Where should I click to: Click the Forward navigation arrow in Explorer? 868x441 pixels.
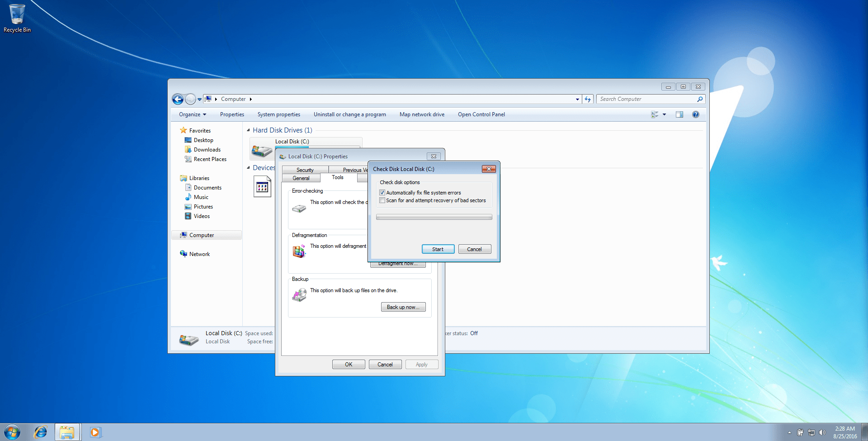tap(190, 99)
